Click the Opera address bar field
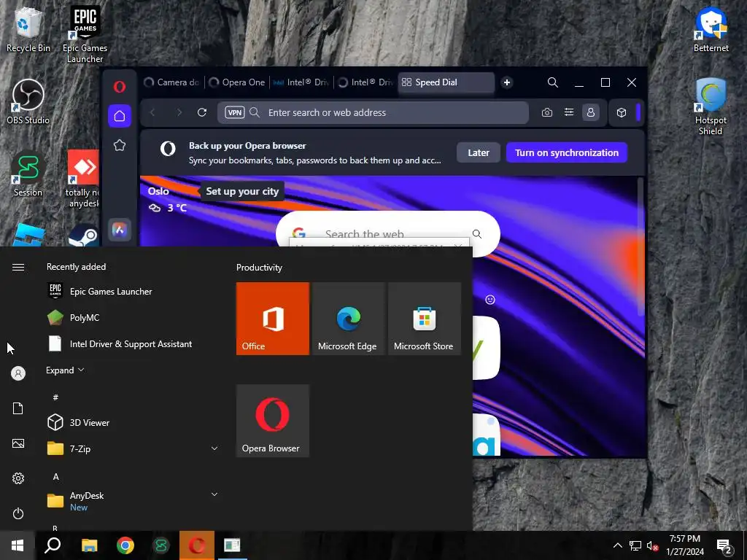The image size is (747, 560). (x=373, y=112)
